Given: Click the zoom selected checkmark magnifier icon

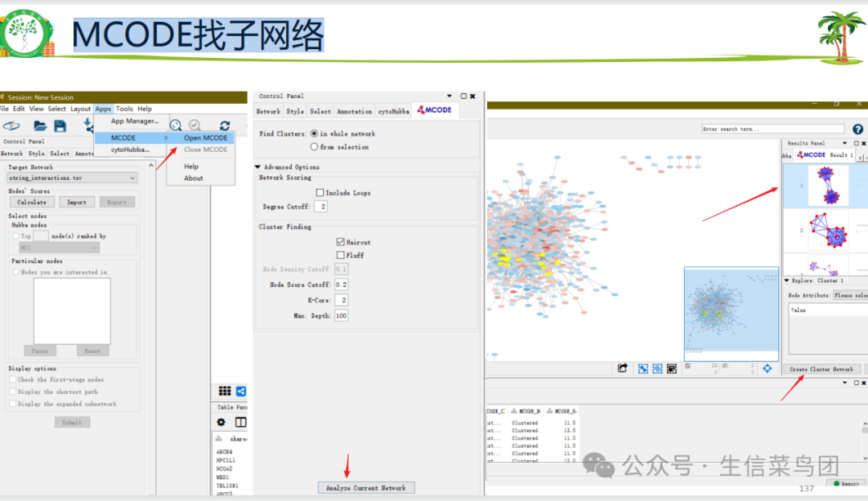Looking at the screenshot, I should [194, 125].
